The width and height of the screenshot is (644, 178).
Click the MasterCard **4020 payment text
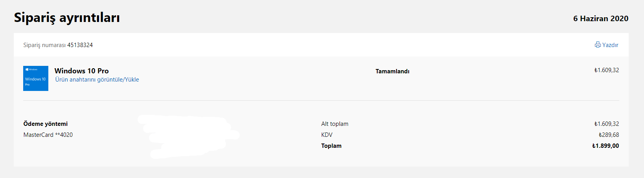(48, 135)
